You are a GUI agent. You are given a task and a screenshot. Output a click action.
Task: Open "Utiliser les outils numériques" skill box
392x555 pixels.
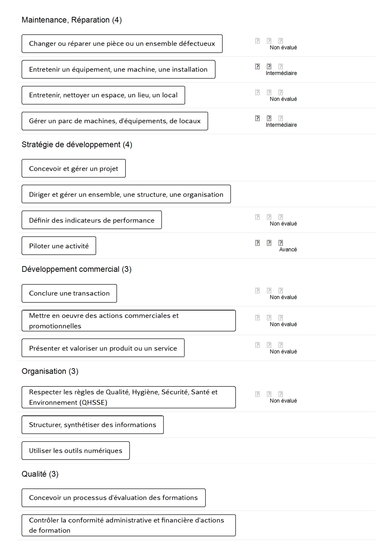75,451
